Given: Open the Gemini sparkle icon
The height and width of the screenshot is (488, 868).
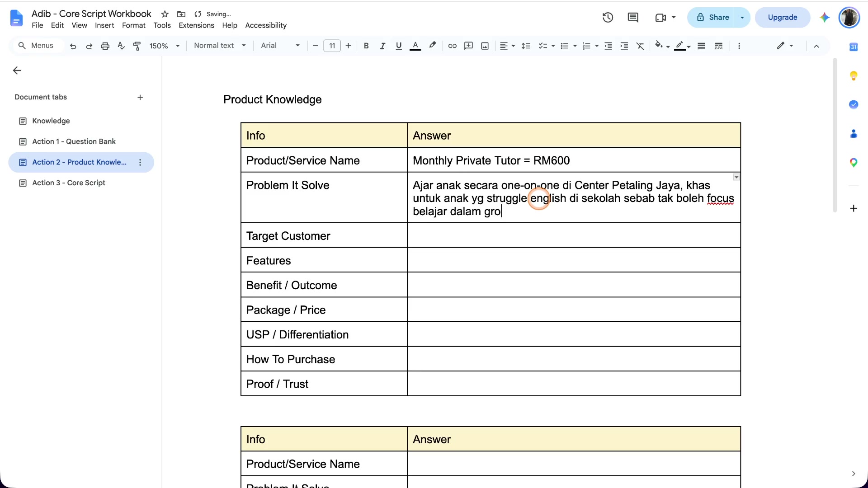Looking at the screenshot, I should [x=825, y=18].
